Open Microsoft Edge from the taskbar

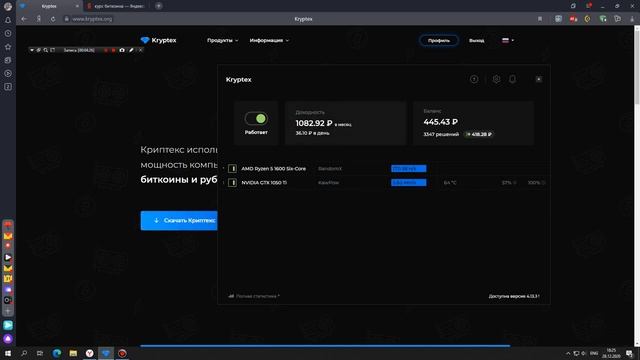(57, 353)
